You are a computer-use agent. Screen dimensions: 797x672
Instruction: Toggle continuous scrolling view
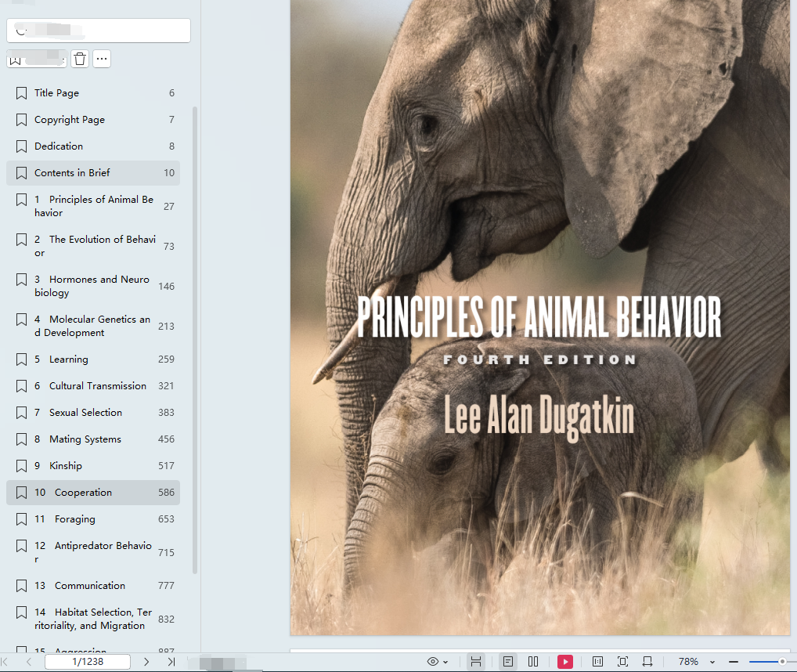tap(476, 661)
